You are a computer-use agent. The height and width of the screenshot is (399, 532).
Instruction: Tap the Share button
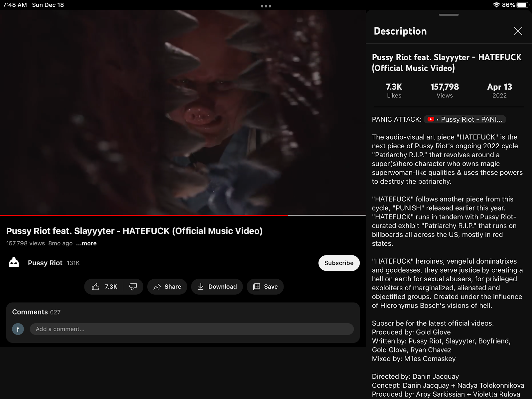coord(167,287)
